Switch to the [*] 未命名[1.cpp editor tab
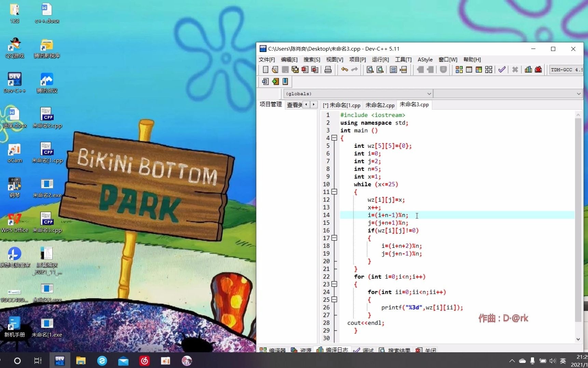Viewport: 588px width, 368px height. (x=342, y=105)
